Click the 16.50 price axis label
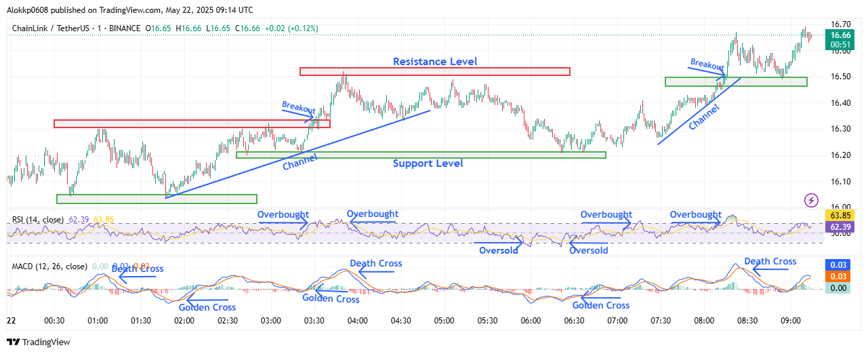This screenshot has width=868, height=354. tap(841, 77)
